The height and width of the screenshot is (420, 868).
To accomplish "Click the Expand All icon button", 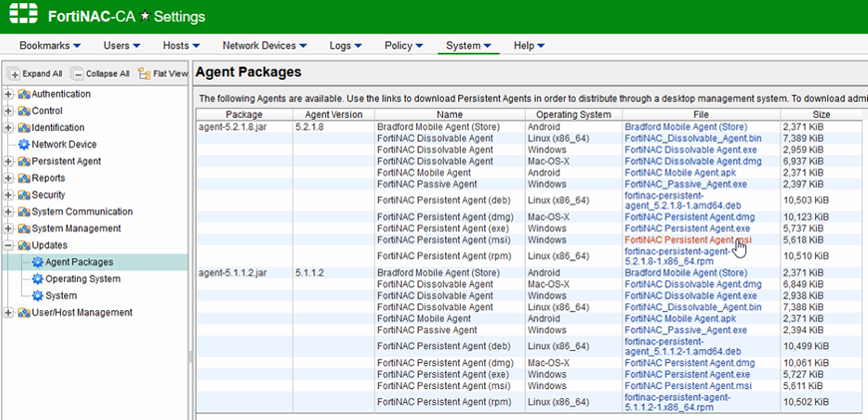I will [15, 74].
